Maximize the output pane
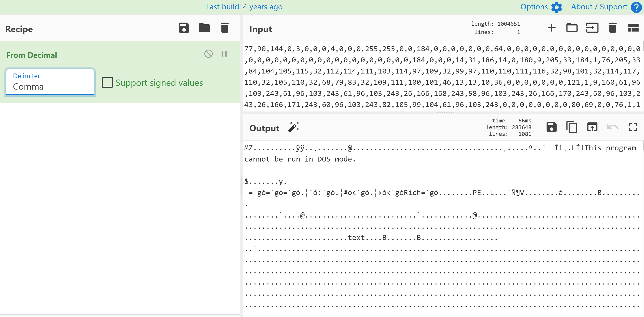The image size is (644, 317). [633, 127]
